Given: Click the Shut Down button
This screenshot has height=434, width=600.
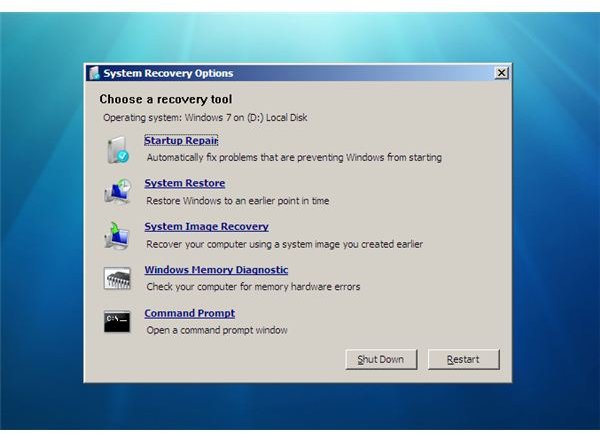Looking at the screenshot, I should click(x=381, y=359).
